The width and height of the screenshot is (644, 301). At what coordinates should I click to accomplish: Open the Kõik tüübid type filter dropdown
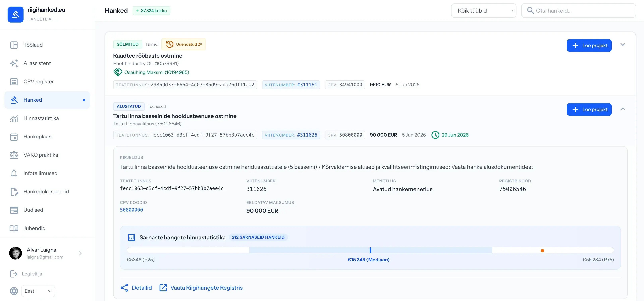pos(484,11)
